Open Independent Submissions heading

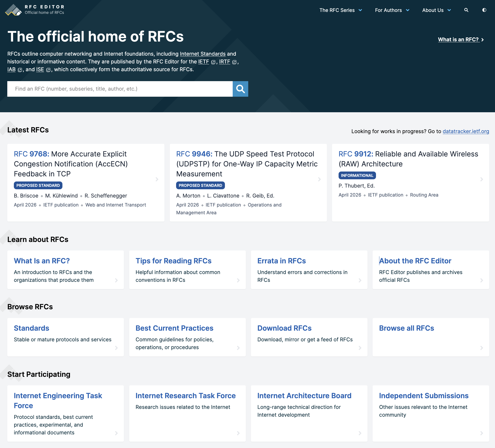[424, 396]
